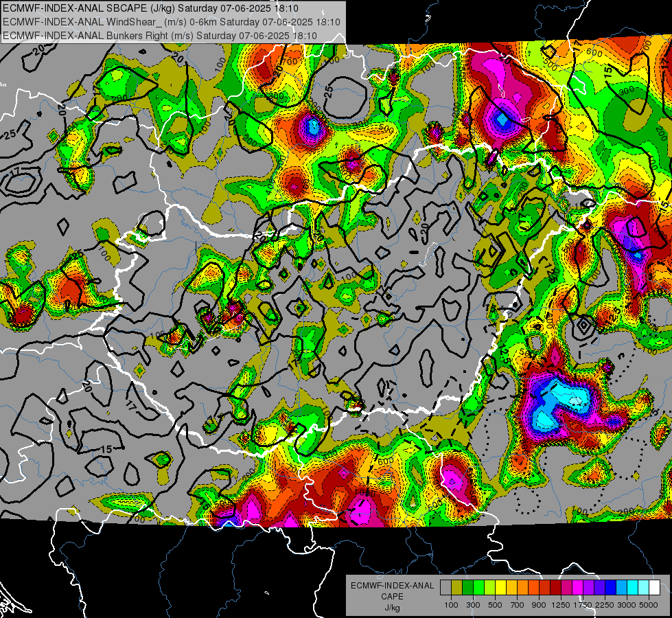This screenshot has height=618, width=672.
Task: Click the yellow-green legend swatch
Action: 490,588
